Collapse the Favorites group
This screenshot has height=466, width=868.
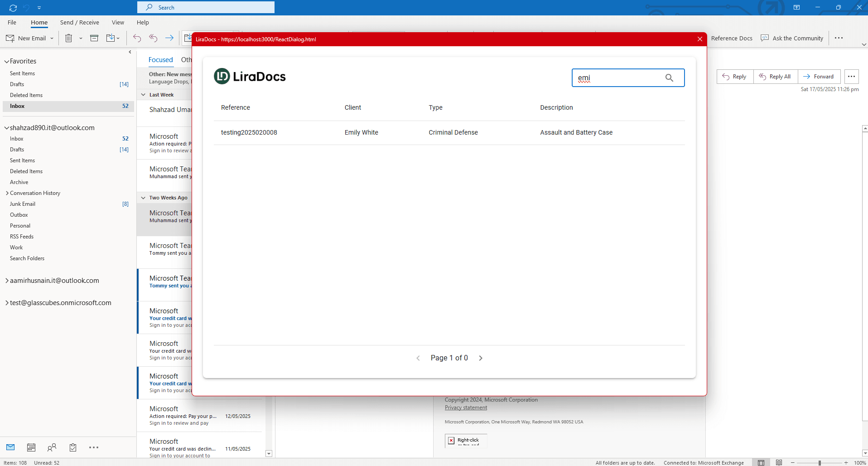7,61
